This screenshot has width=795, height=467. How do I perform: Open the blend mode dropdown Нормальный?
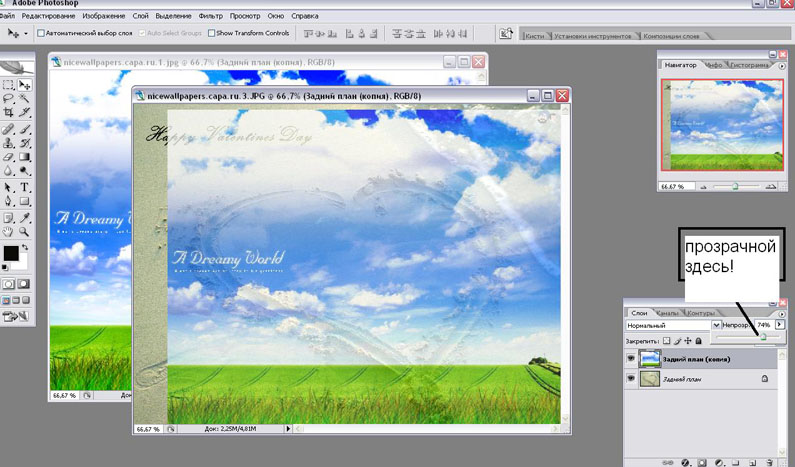pyautogui.click(x=717, y=326)
